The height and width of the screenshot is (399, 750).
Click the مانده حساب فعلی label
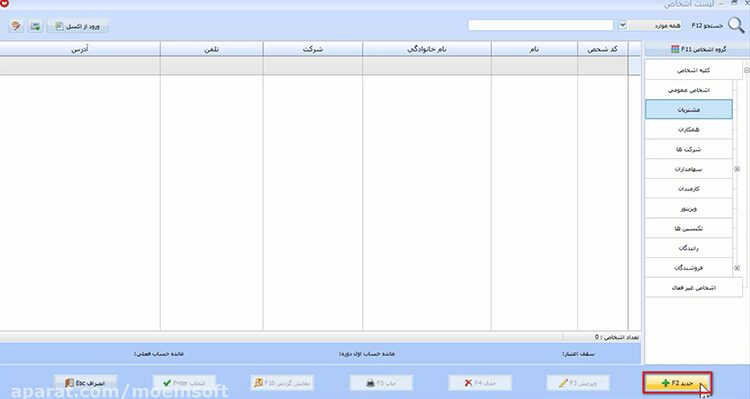(x=159, y=354)
